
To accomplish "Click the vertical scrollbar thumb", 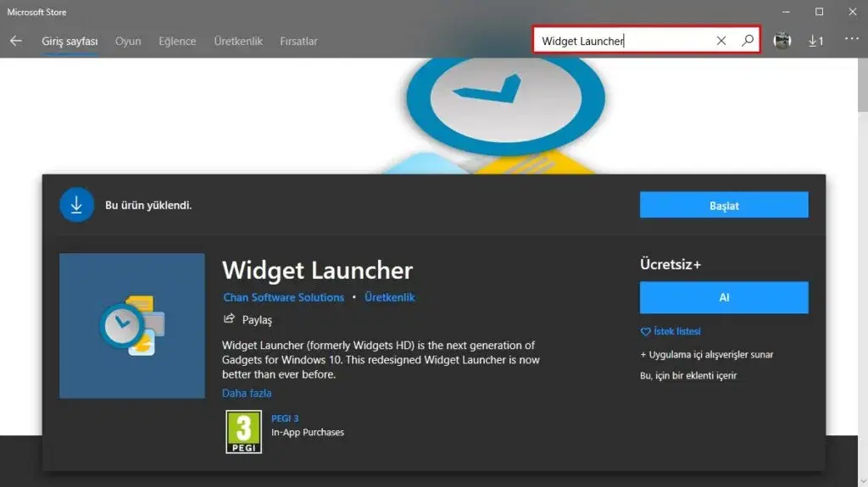I will point(862,85).
